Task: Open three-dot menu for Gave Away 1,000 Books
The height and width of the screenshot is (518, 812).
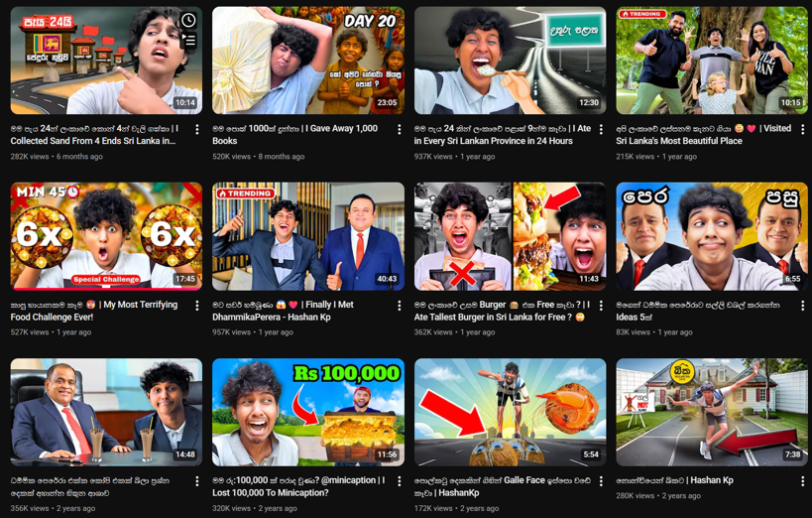Action: 399,130
